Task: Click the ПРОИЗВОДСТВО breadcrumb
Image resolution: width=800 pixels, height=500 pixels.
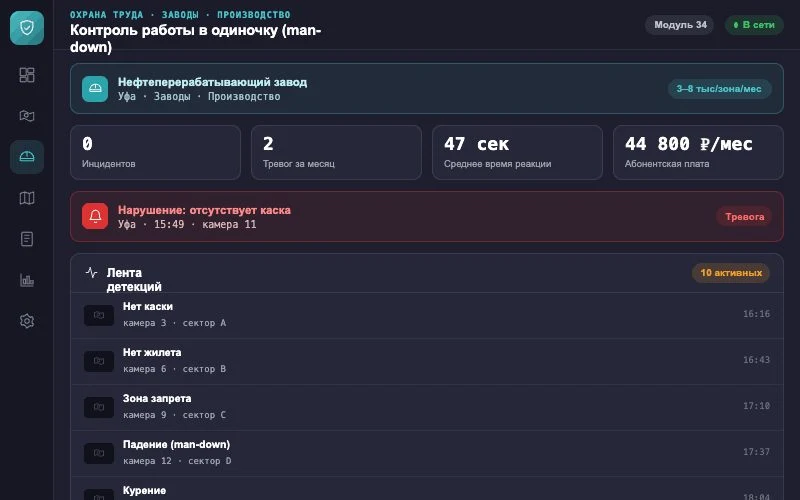Action: pyautogui.click(x=254, y=14)
